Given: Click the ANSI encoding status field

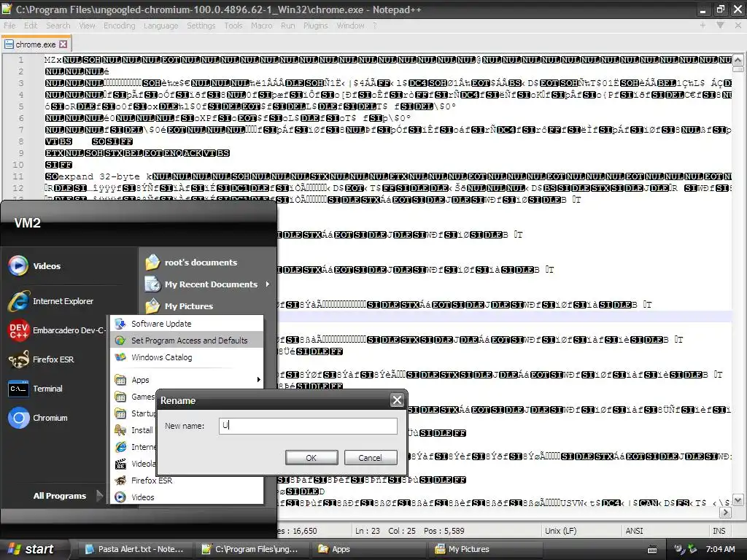Looking at the screenshot, I should click(x=634, y=531).
